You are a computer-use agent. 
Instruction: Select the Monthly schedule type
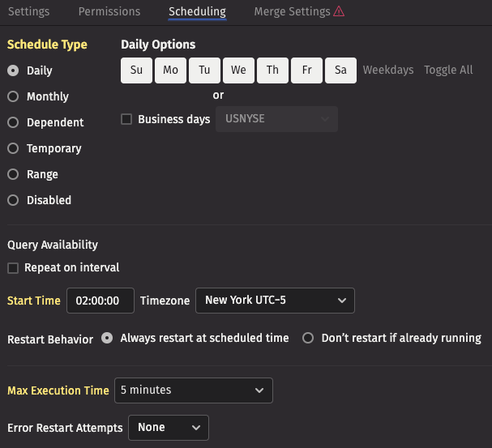pos(13,96)
